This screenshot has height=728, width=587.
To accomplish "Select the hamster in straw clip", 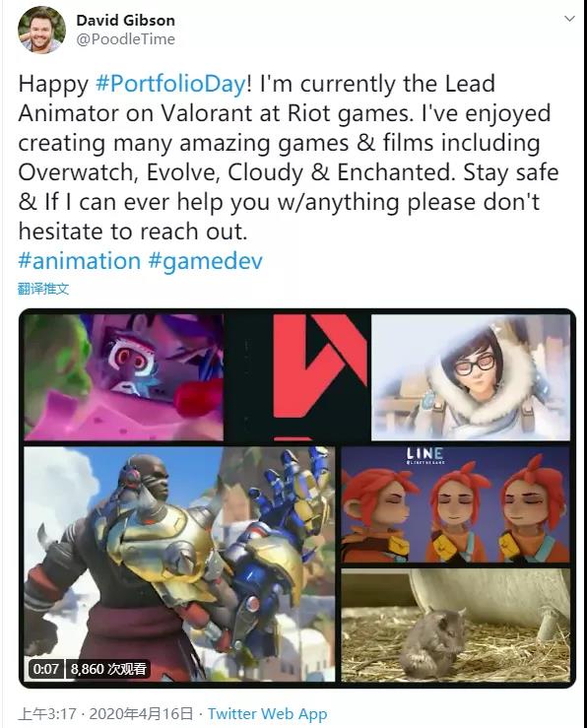I will 455,625.
